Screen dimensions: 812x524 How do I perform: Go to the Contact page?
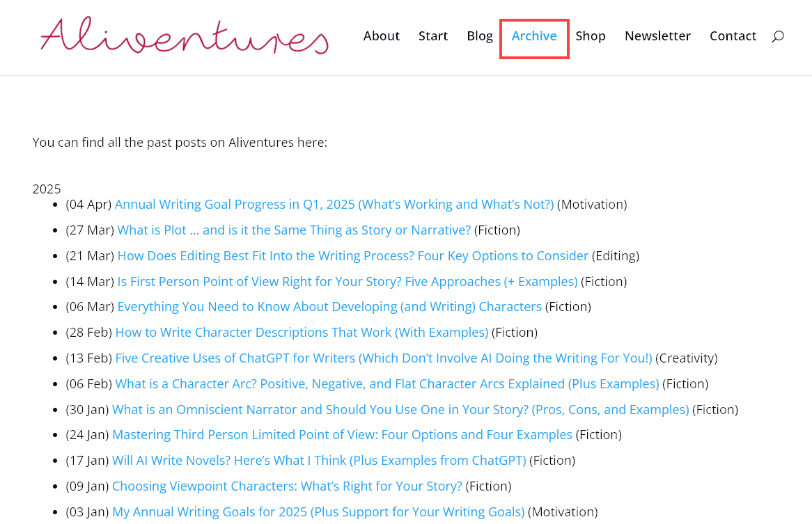point(733,35)
